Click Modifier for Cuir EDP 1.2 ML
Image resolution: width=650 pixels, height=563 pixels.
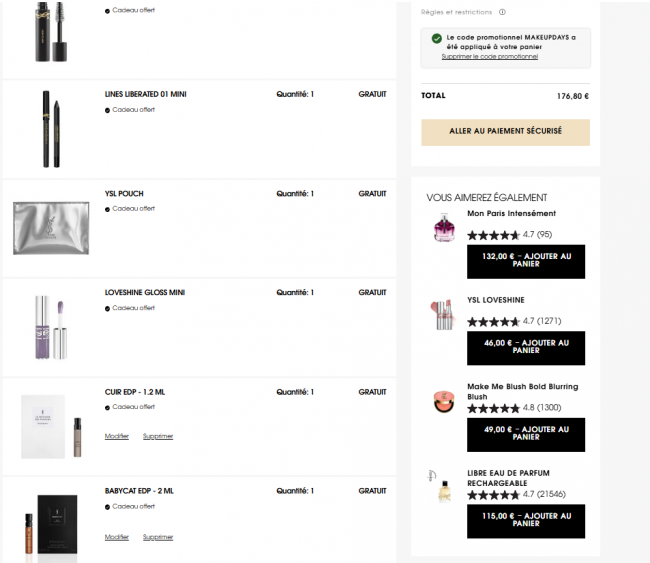click(116, 436)
